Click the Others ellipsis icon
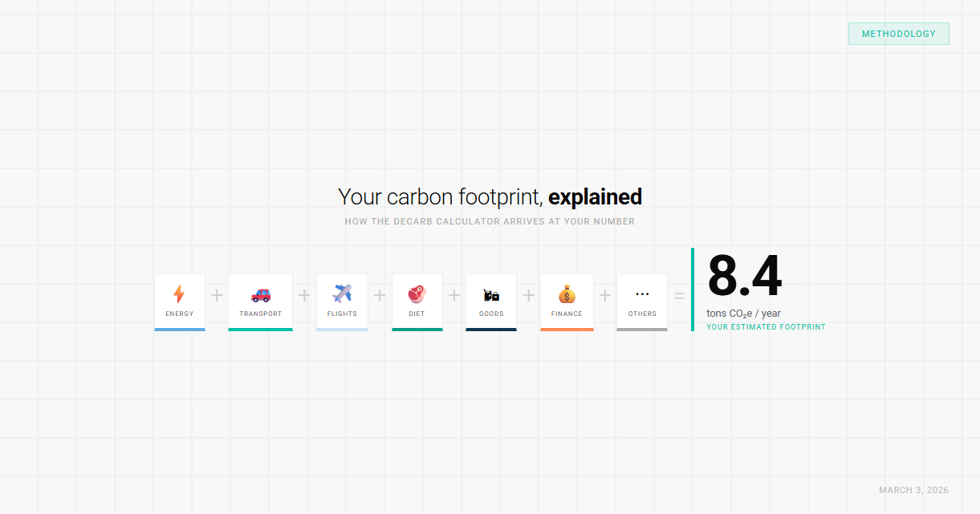 (x=641, y=293)
